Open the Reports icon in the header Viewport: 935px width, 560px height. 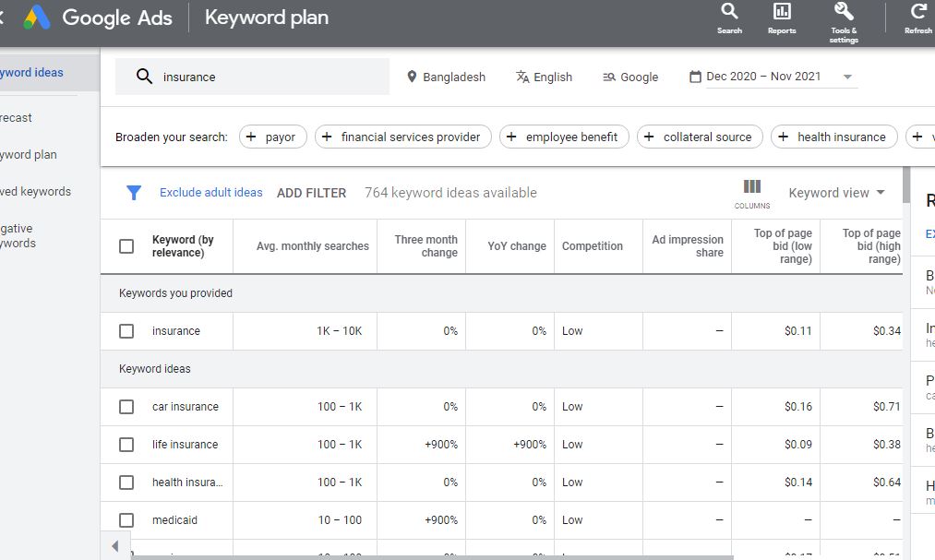click(x=782, y=19)
